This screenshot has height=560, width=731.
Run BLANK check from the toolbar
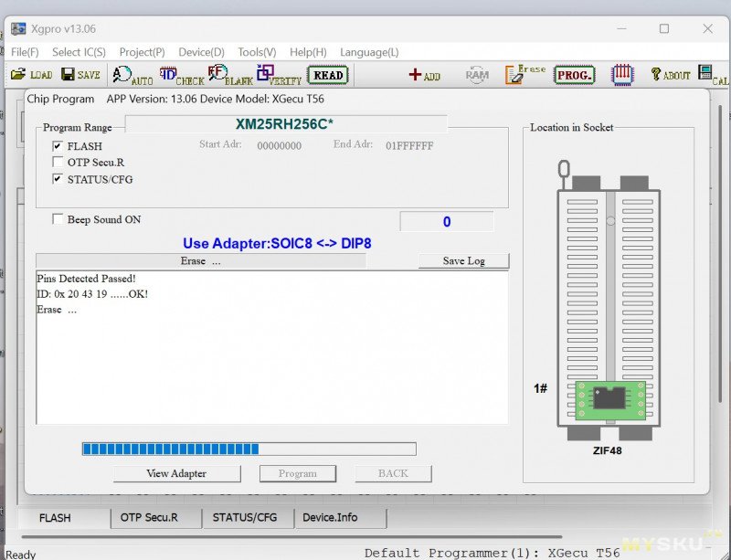point(229,76)
